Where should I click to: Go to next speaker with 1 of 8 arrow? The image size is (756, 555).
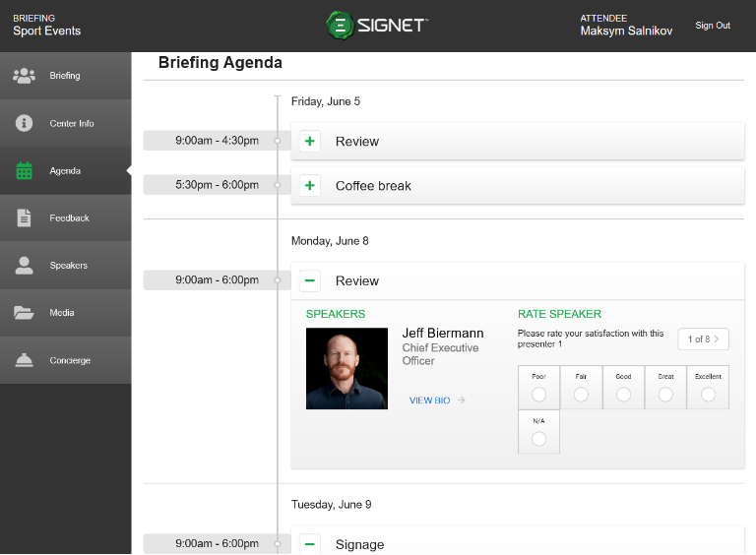pos(716,339)
